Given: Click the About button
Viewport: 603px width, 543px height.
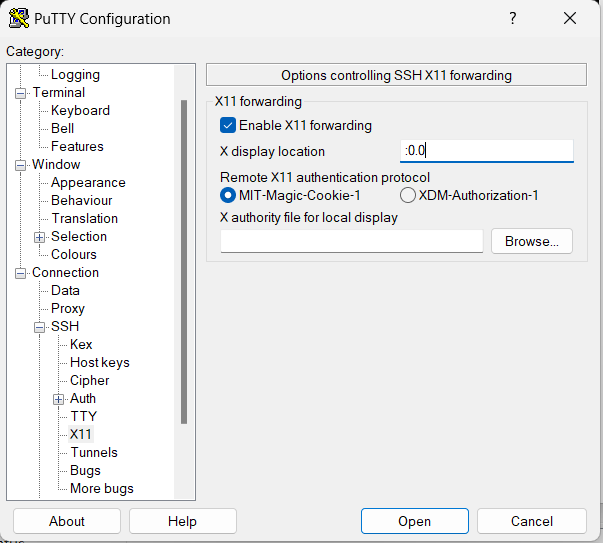Looking at the screenshot, I should 67,521.
